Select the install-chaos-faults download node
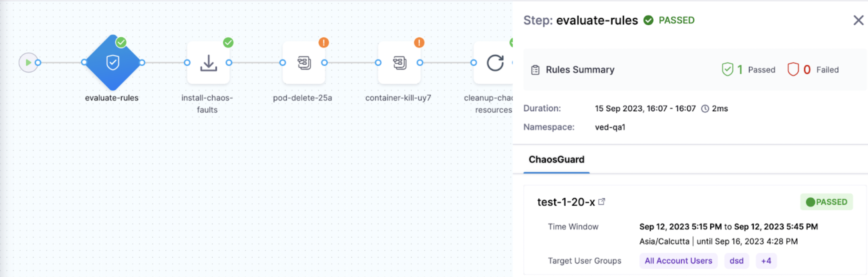 click(x=208, y=63)
